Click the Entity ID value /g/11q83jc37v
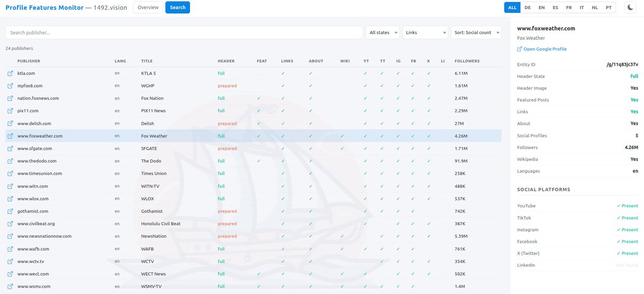This screenshot has width=644, height=294. (x=623, y=64)
